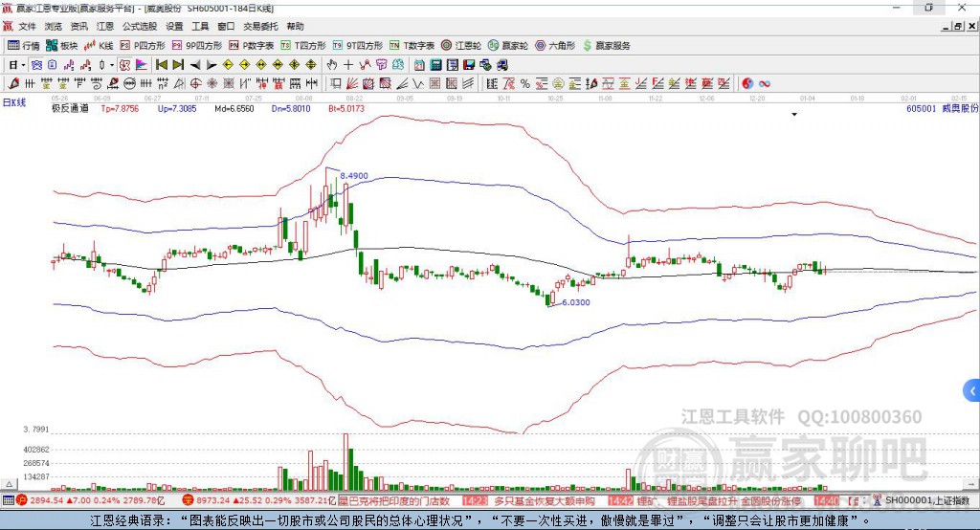Screen dimensions: 980x530
Task: Open the 9T四方形 tool
Action: (x=358, y=46)
